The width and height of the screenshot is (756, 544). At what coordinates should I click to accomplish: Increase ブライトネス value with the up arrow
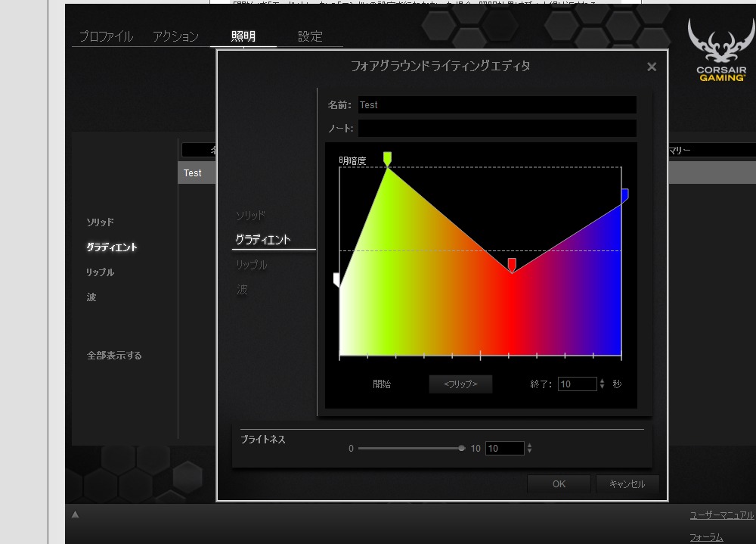(x=529, y=445)
